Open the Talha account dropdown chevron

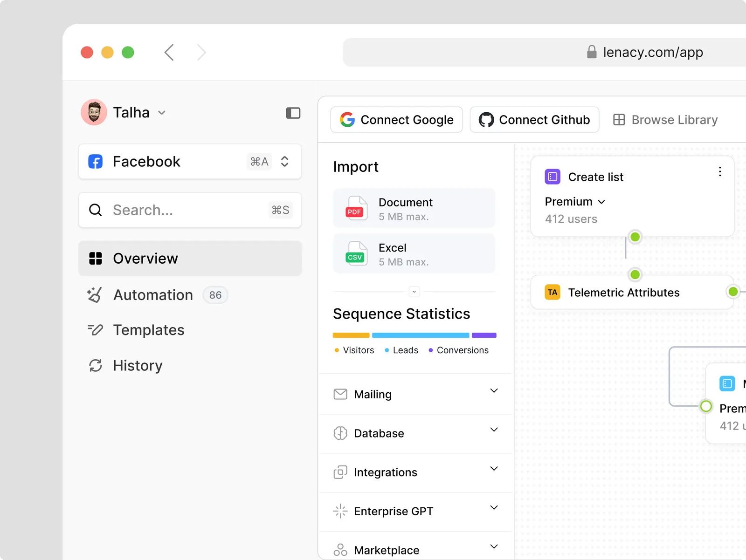162,113
